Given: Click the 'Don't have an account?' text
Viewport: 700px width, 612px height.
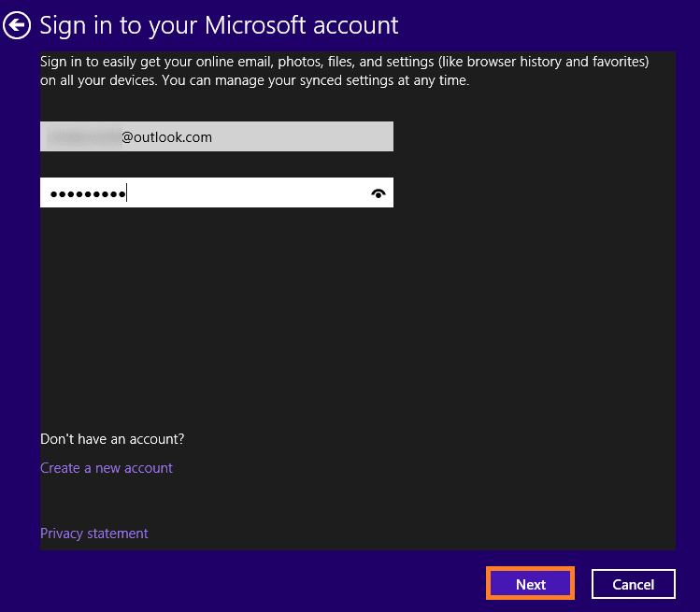Looking at the screenshot, I should pos(112,439).
